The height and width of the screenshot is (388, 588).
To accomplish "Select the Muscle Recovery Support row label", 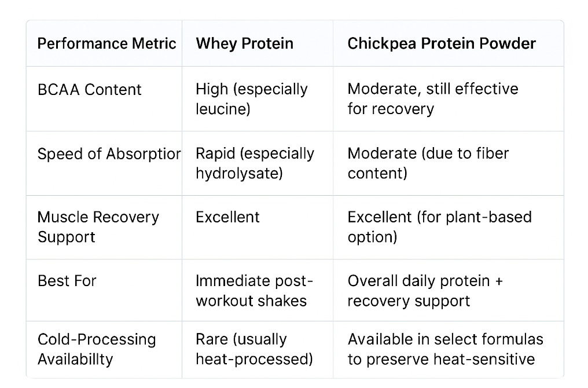I will click(x=98, y=227).
